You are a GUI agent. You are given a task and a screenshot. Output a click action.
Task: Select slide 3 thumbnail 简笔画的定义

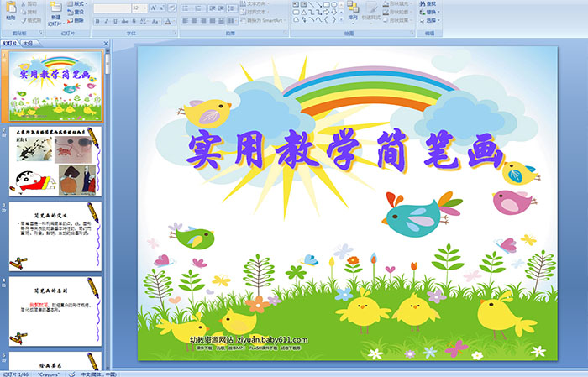[x=55, y=236]
